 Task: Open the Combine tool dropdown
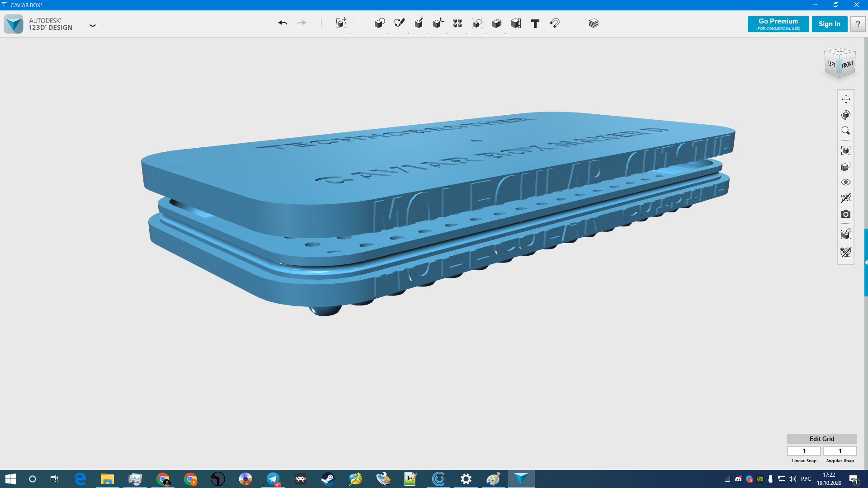[496, 23]
